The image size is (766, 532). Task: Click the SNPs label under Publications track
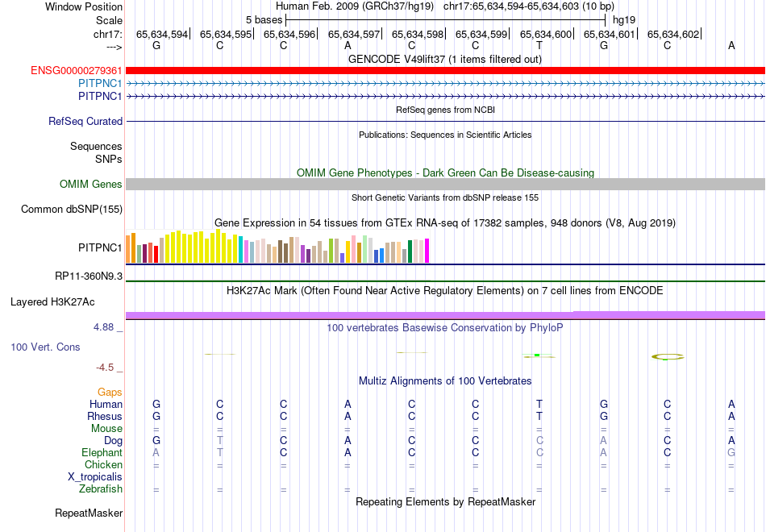coord(109,159)
